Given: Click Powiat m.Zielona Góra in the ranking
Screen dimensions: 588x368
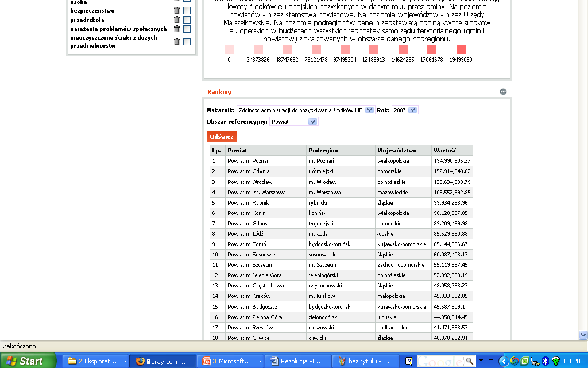Looking at the screenshot, I should click(254, 317).
